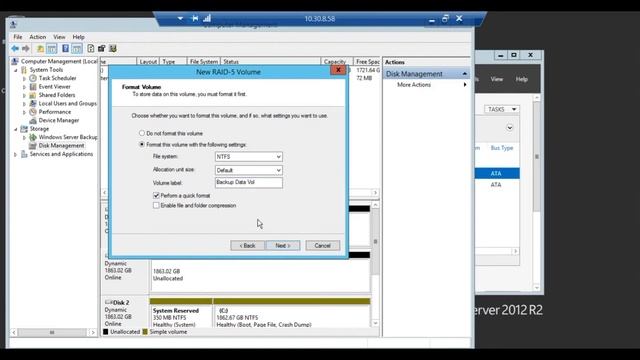Click the Performance icon in the tree
Screen dimensions: 640x360
(33, 112)
